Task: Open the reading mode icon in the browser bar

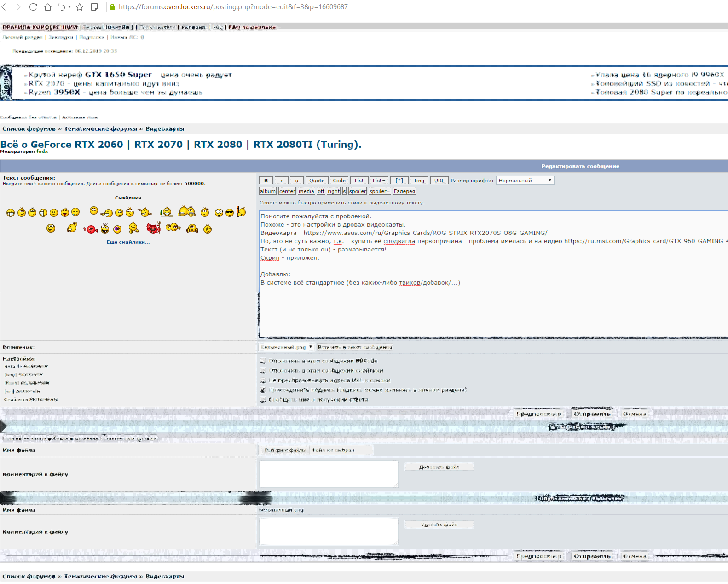Action: [x=94, y=7]
